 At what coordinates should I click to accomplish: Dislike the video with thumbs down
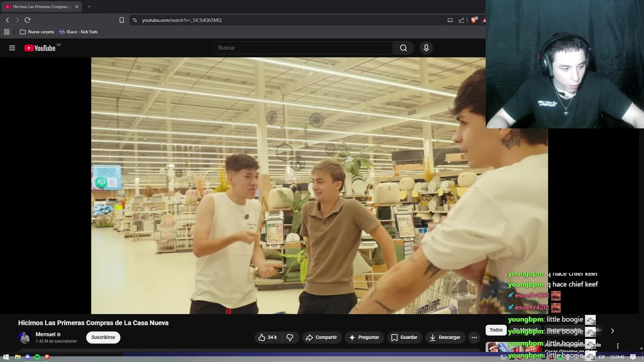click(290, 337)
